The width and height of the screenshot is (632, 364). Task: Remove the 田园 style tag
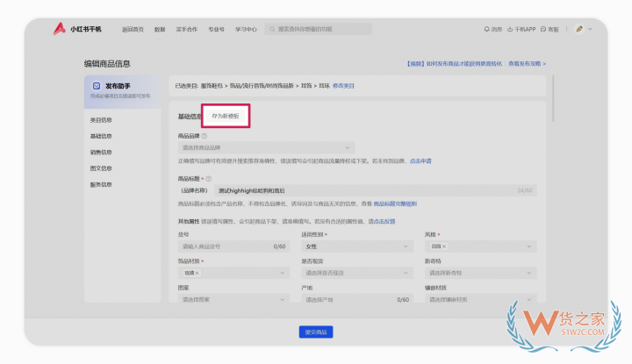pos(444,246)
